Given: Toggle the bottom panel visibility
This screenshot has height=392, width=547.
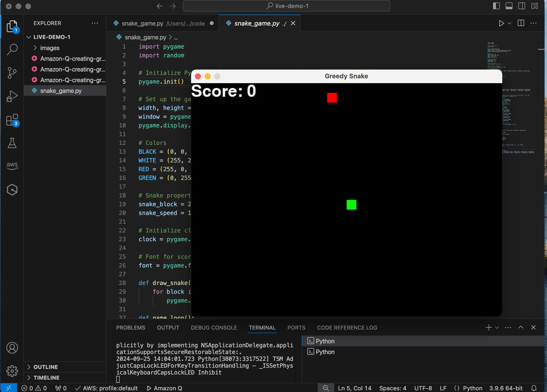Looking at the screenshot, I should (x=509, y=6).
